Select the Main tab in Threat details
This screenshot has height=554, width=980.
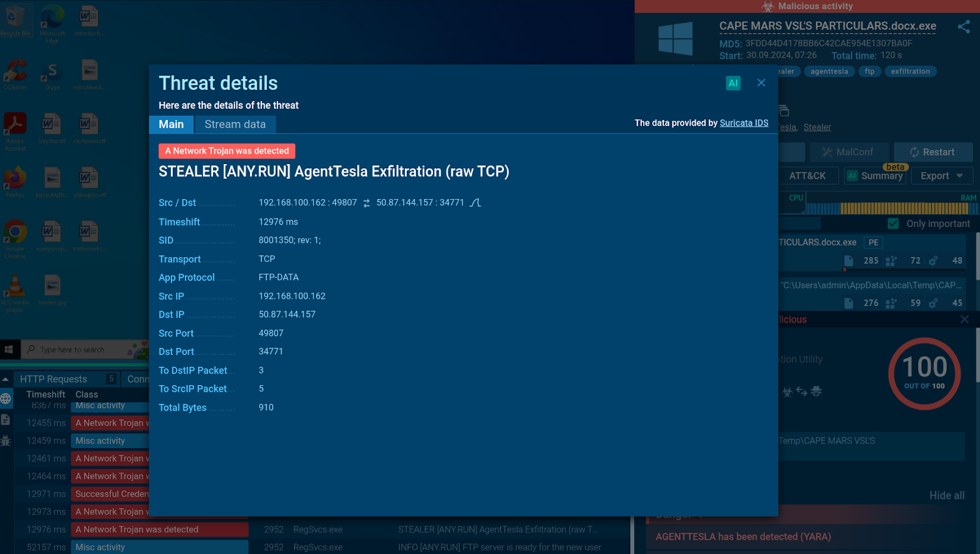171,124
